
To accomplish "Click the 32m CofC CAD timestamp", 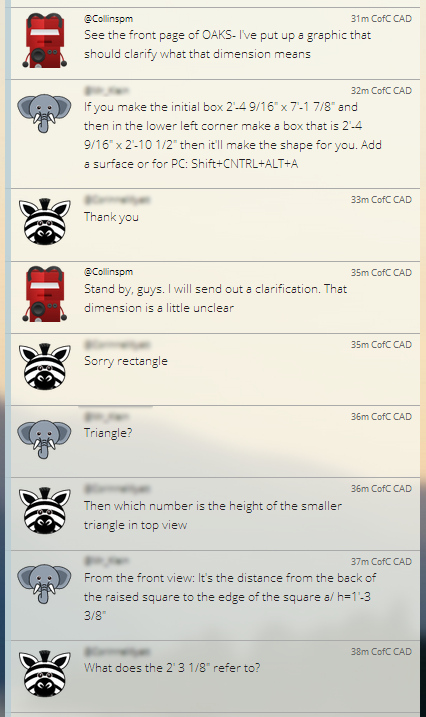I will pos(381,91).
